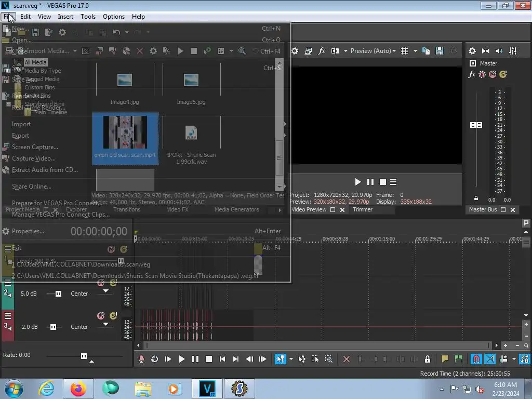Select the Zoom Edit tool
The width and height of the screenshot is (532, 399).
point(328,359)
